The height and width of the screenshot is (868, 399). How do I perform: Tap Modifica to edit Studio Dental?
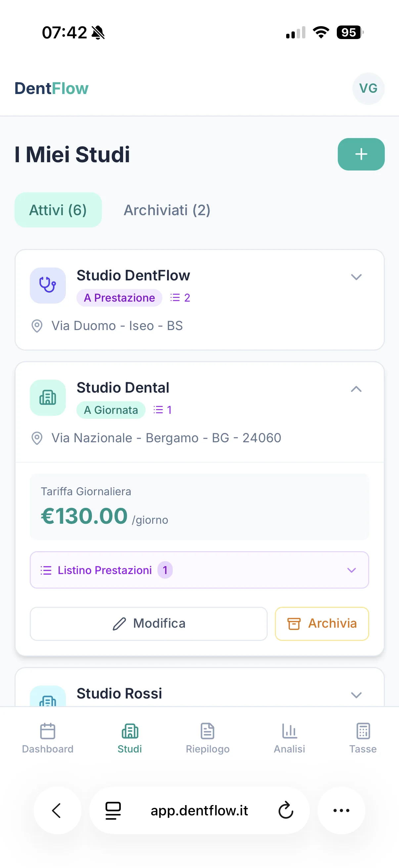tap(149, 624)
